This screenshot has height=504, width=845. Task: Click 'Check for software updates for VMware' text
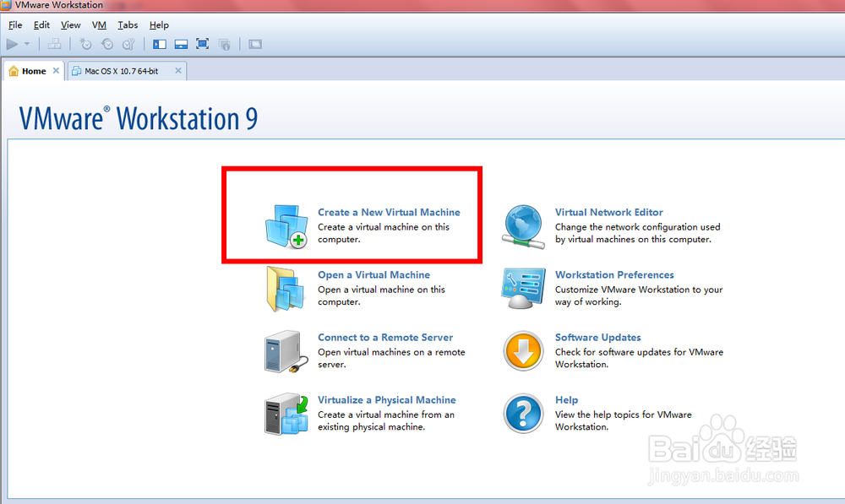(x=639, y=352)
